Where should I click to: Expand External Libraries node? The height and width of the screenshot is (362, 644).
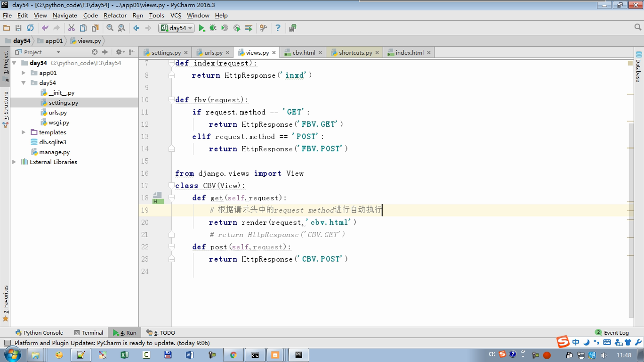(x=14, y=162)
